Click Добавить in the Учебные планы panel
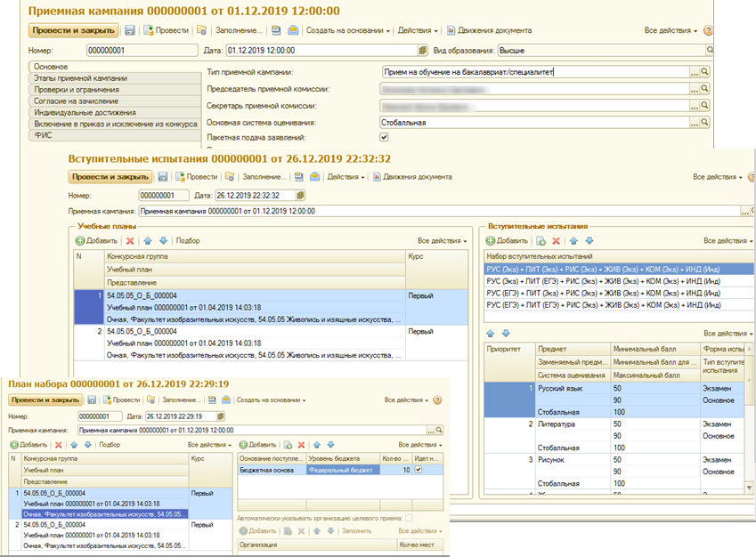This screenshot has height=557, width=756. coord(97,241)
